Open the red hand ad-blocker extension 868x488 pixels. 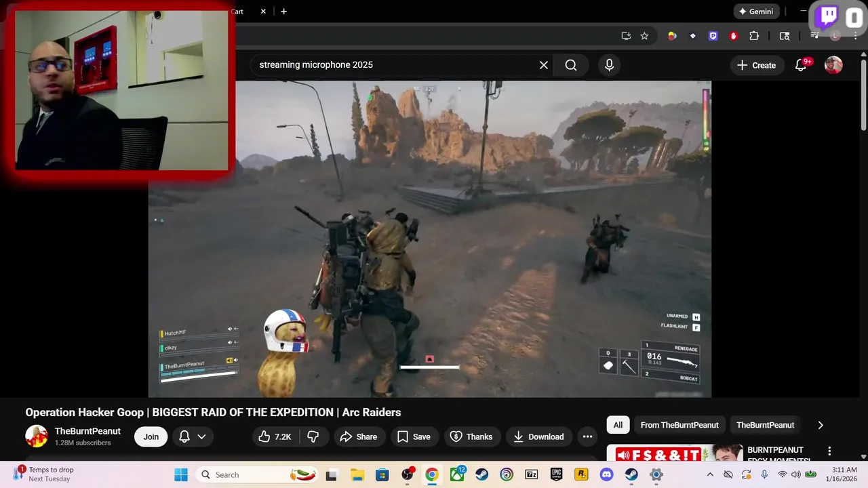tap(733, 36)
